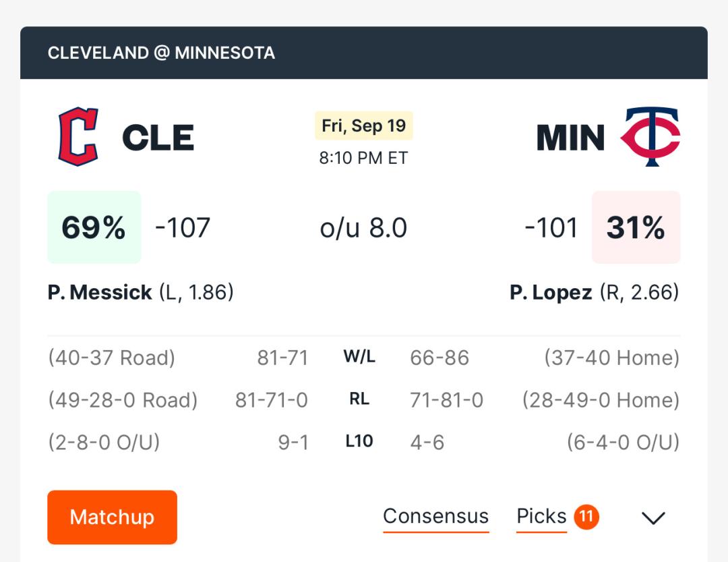Click the L10 row label
The image size is (728, 562).
click(x=359, y=441)
